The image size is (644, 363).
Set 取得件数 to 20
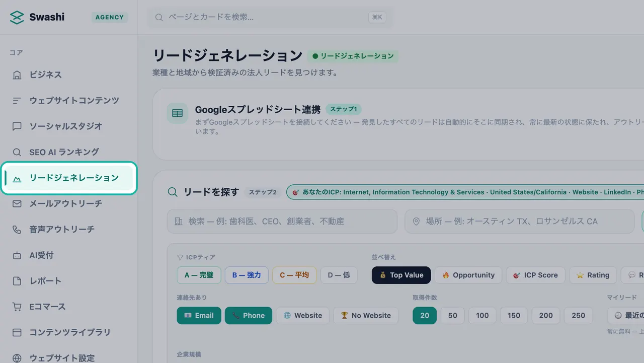[425, 316]
